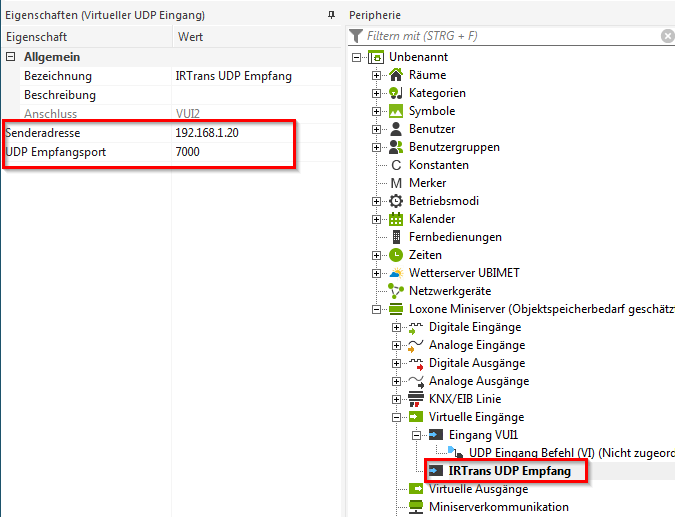Click the Wetterserver UBIMET weather icon
The height and width of the screenshot is (517, 675).
click(396, 273)
